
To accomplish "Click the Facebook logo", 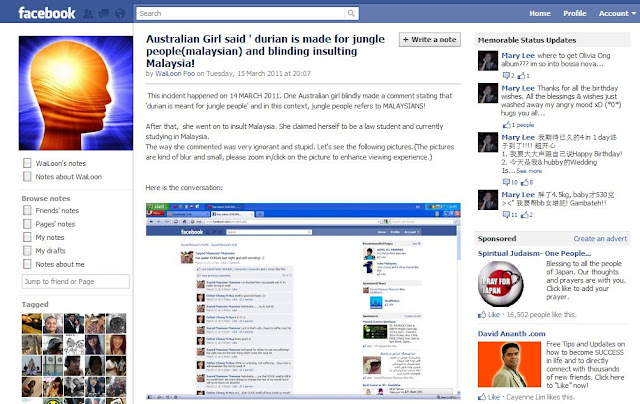I will (x=47, y=13).
